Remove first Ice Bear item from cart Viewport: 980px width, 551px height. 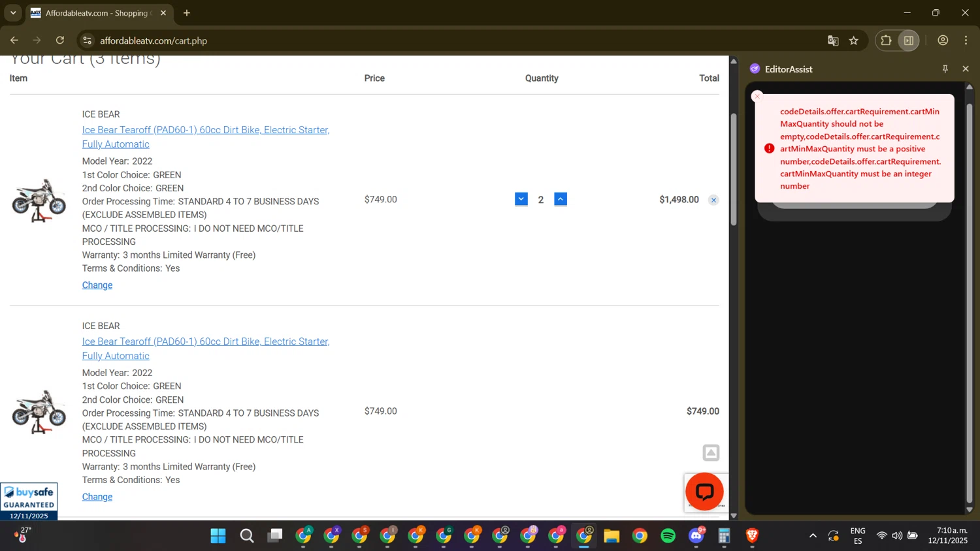[713, 200]
